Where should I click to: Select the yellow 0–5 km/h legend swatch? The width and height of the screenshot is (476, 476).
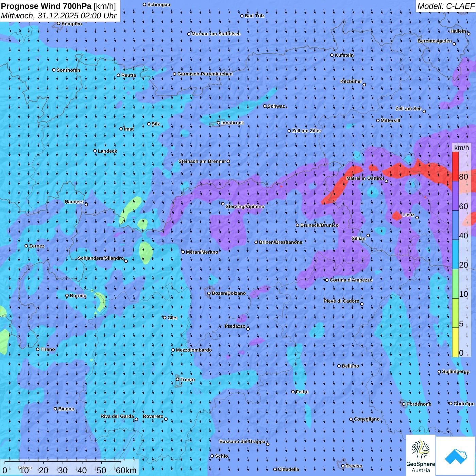455,342
